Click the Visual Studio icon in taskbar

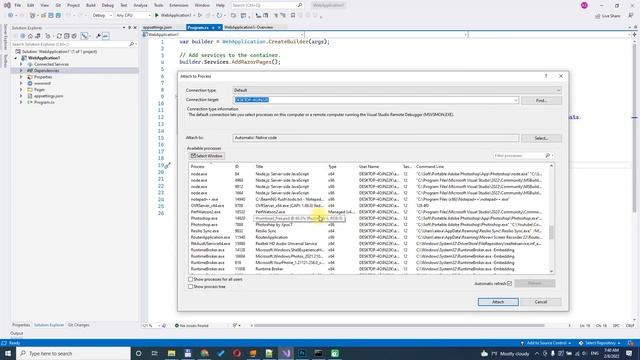(x=286, y=353)
